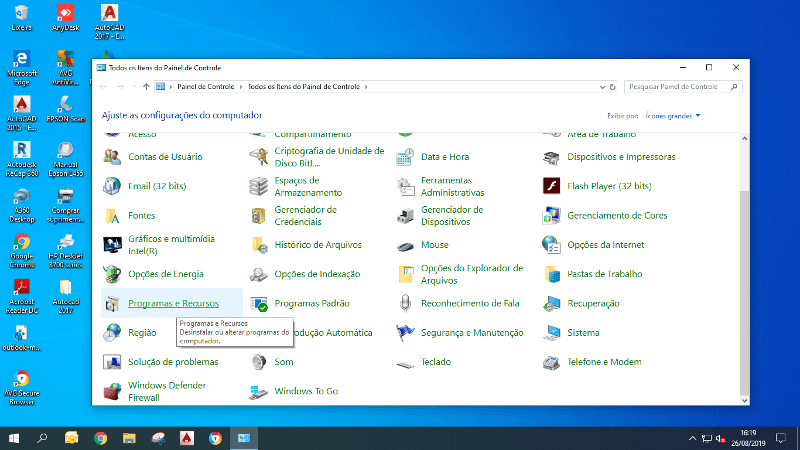The image size is (800, 450).
Task: Open the Reconhecimento de Fala microphone icon
Action: [x=405, y=304]
